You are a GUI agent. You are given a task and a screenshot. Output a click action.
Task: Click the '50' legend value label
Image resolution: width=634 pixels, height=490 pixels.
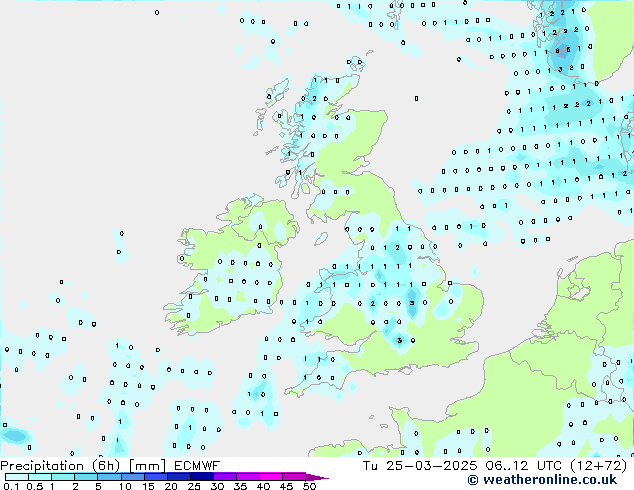(309, 486)
